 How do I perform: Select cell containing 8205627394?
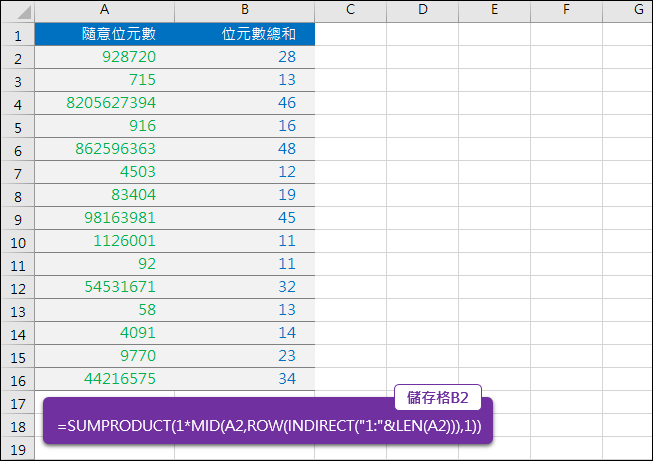tap(105, 103)
